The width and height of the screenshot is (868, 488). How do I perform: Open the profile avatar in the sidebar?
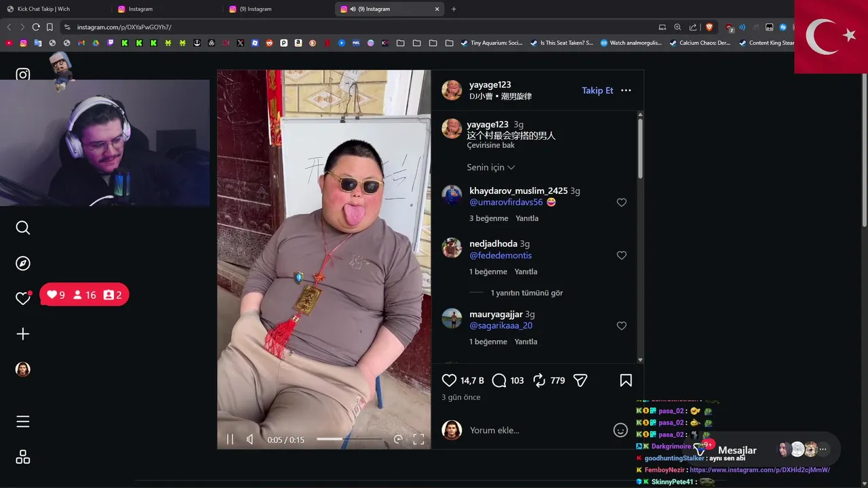23,369
